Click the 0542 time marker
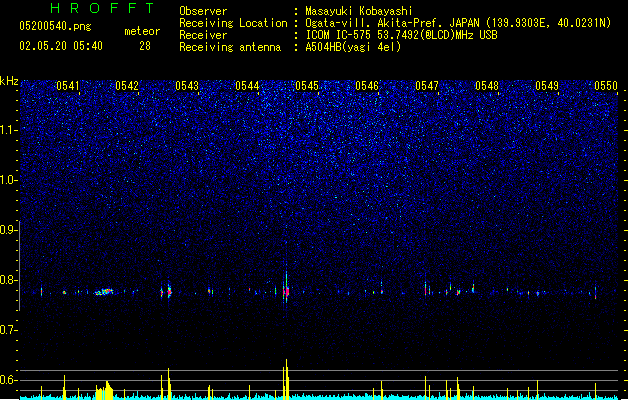This screenshot has width=629, height=400. tap(127, 86)
